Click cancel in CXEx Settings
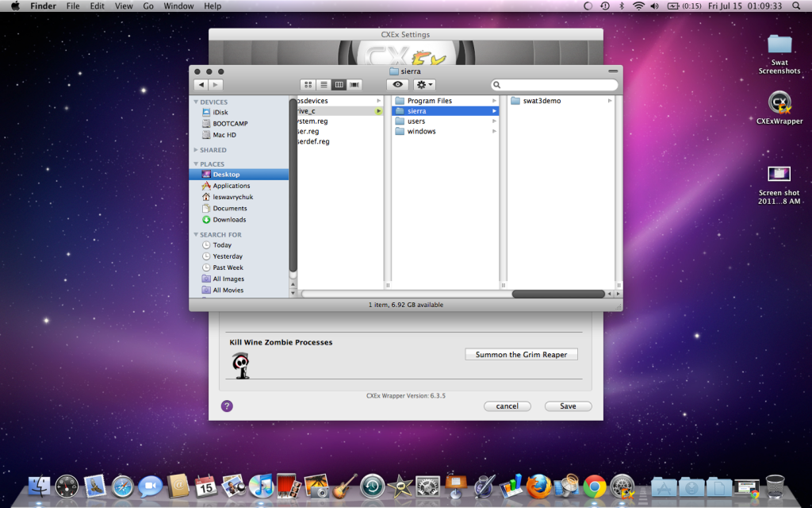The height and width of the screenshot is (508, 812). tap(507, 406)
